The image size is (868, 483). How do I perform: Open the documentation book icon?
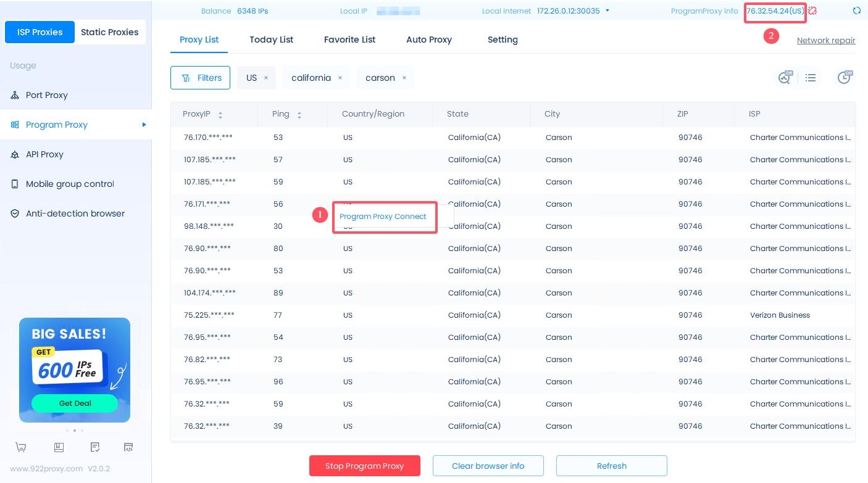pos(59,447)
